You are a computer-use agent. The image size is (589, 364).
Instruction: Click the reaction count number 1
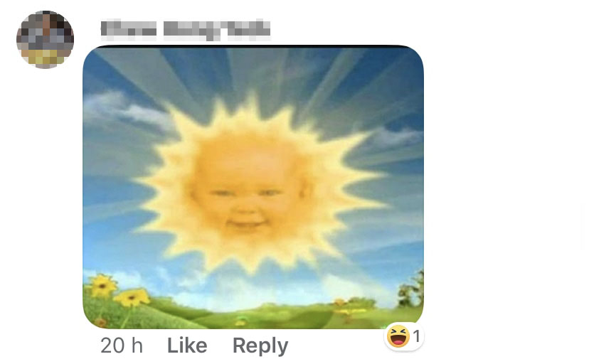point(416,336)
